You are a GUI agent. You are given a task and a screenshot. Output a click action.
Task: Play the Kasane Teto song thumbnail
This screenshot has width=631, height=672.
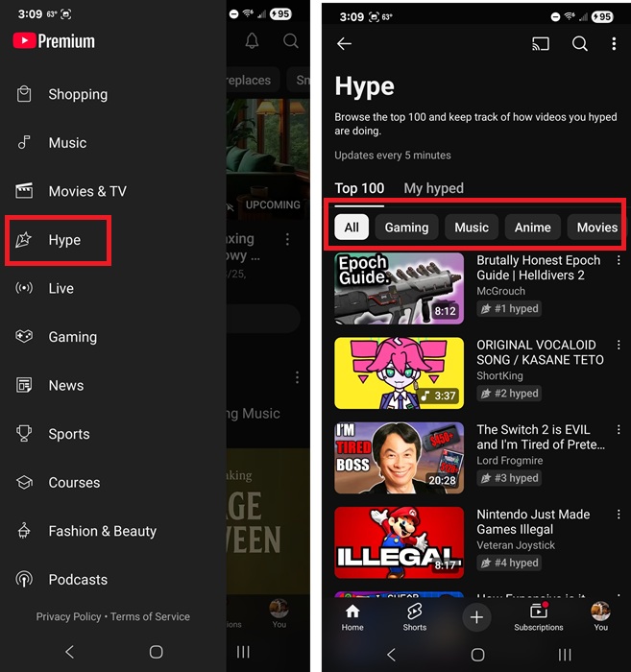(400, 372)
